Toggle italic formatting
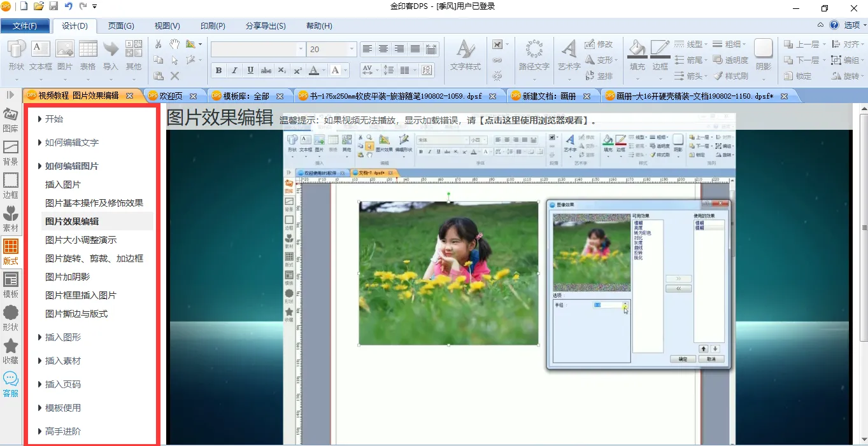 (x=234, y=71)
